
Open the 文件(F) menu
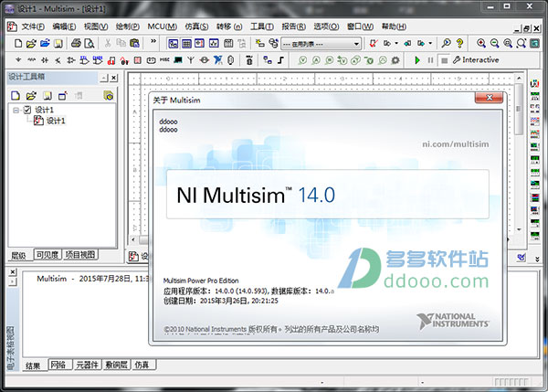click(33, 26)
